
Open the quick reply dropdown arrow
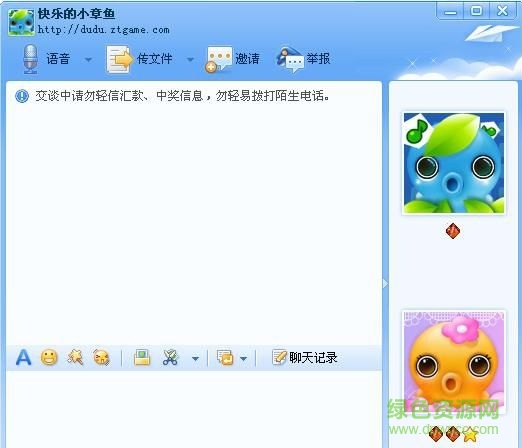(244, 359)
